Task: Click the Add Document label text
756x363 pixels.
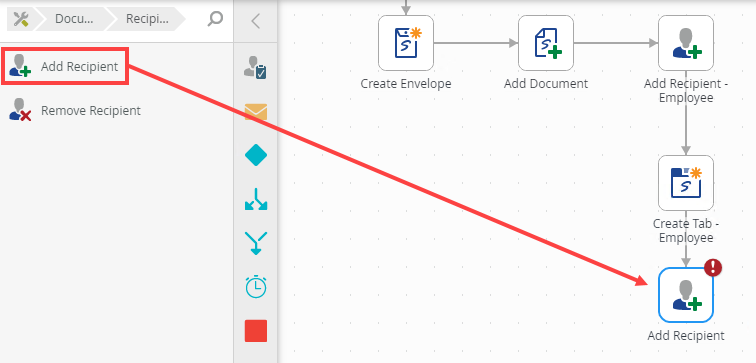Action: 546,83
